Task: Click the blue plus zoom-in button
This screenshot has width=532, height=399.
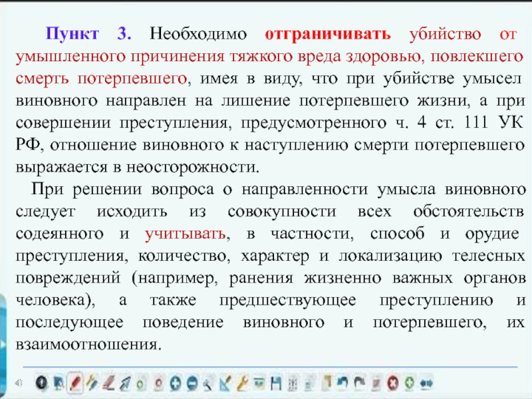Action: pyautogui.click(x=176, y=384)
